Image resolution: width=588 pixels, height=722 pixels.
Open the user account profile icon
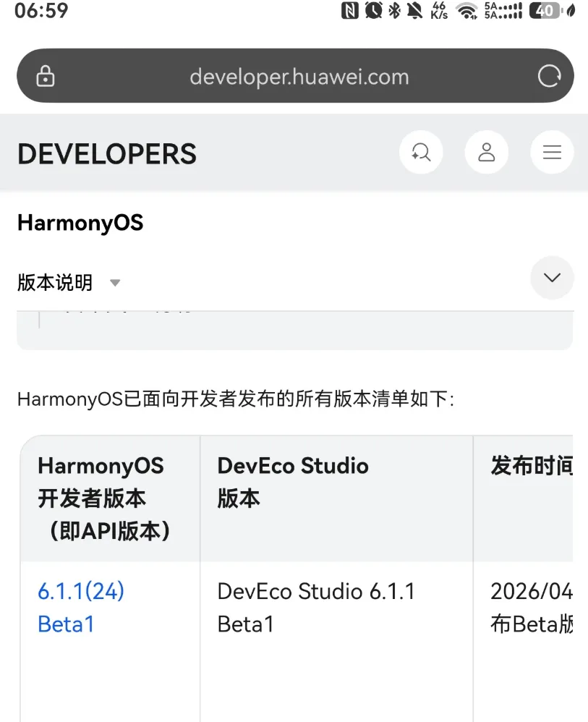point(486,152)
